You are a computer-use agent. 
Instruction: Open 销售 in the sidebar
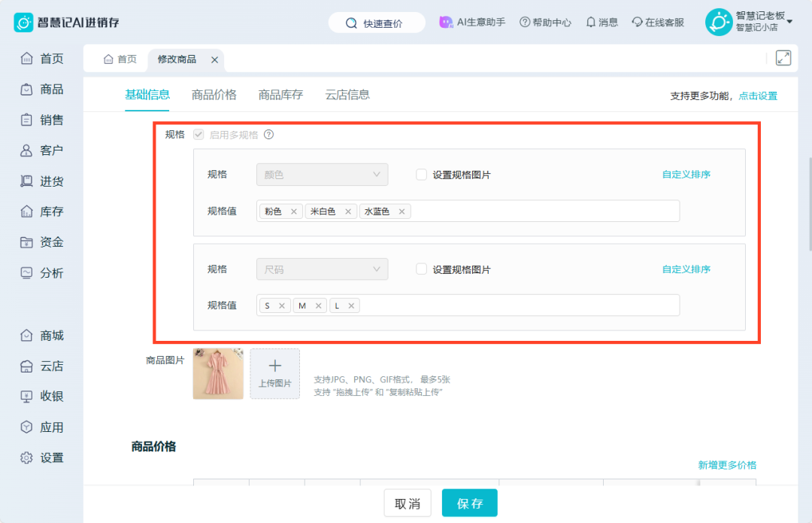click(42, 120)
